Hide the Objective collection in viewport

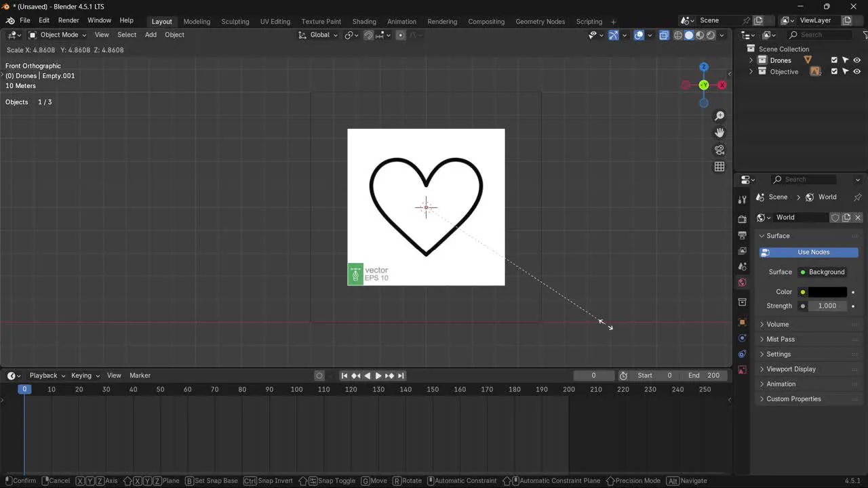pos(857,71)
